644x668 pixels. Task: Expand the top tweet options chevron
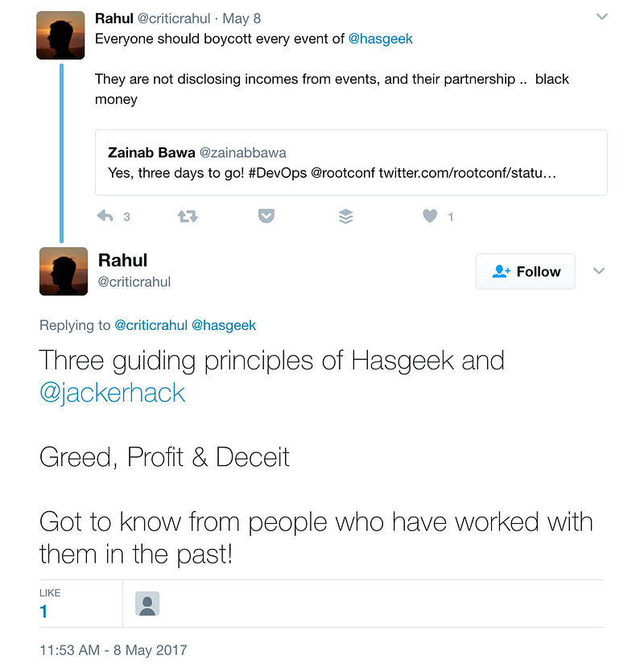click(602, 17)
